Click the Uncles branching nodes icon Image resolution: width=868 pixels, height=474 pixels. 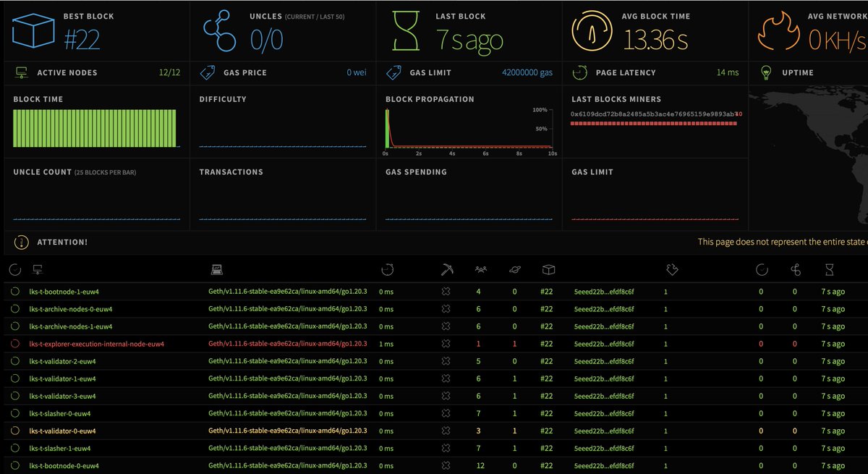[x=220, y=33]
